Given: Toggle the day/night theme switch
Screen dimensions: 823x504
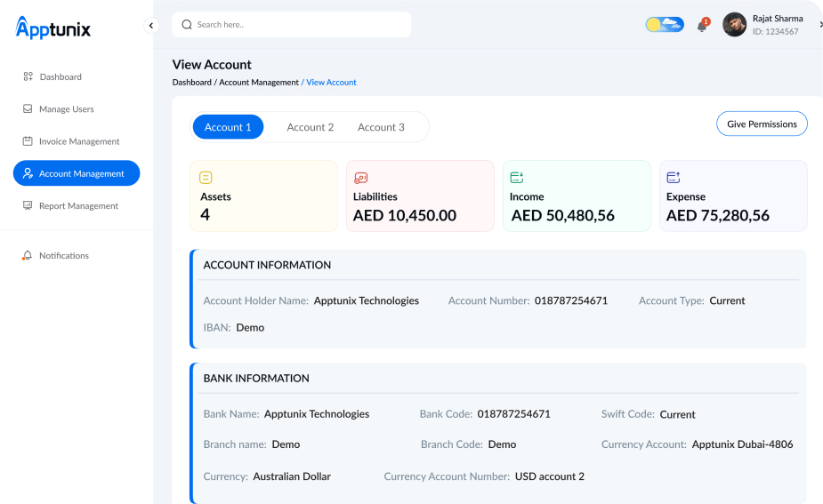Looking at the screenshot, I should click(665, 24).
